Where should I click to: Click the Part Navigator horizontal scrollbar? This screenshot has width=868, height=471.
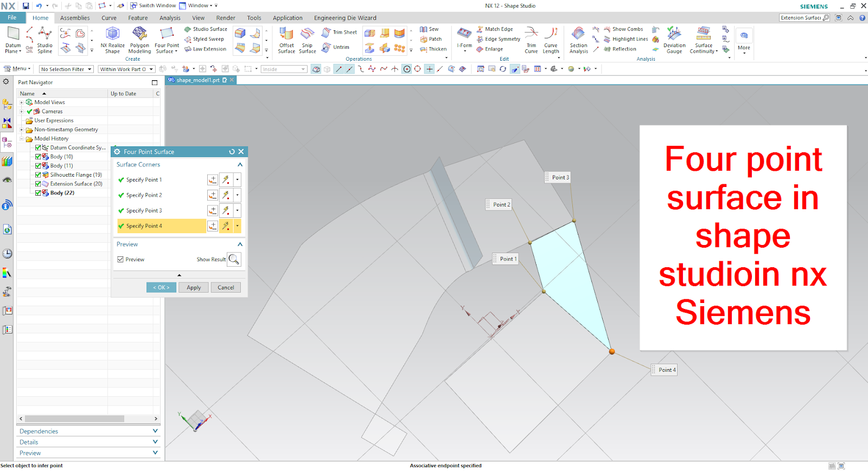tap(74, 418)
